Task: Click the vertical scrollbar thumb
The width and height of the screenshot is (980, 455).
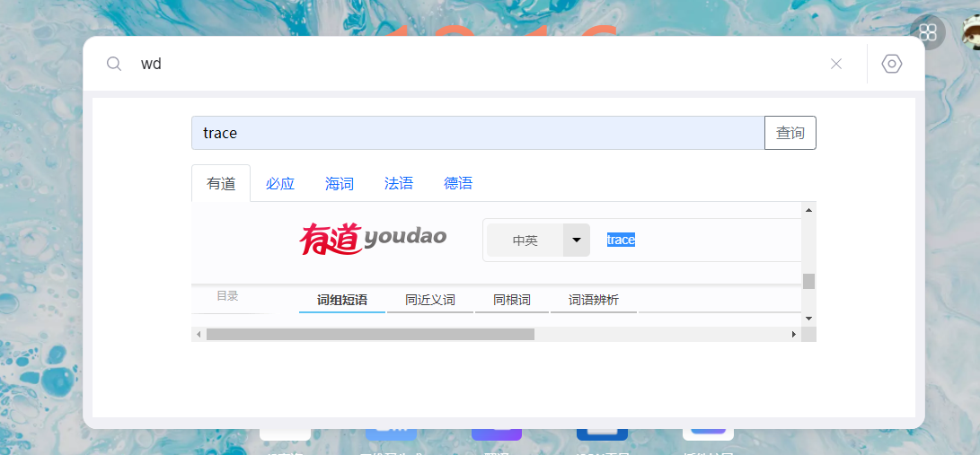Action: tap(808, 282)
